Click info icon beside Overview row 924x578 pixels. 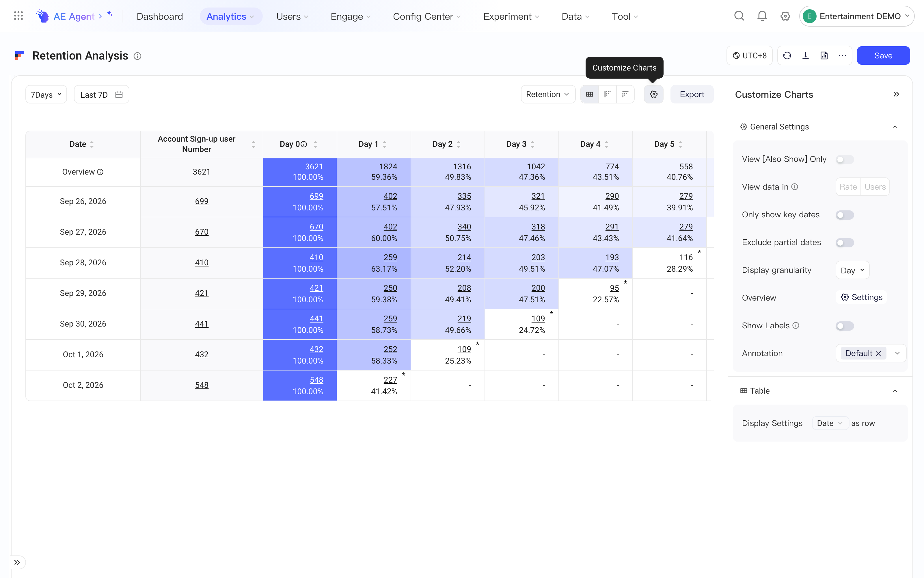(100, 172)
